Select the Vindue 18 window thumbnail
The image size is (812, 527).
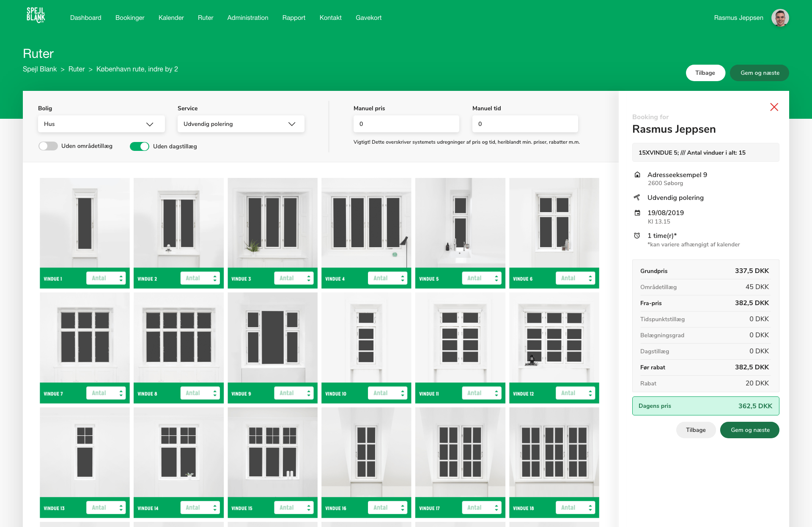pos(554,452)
